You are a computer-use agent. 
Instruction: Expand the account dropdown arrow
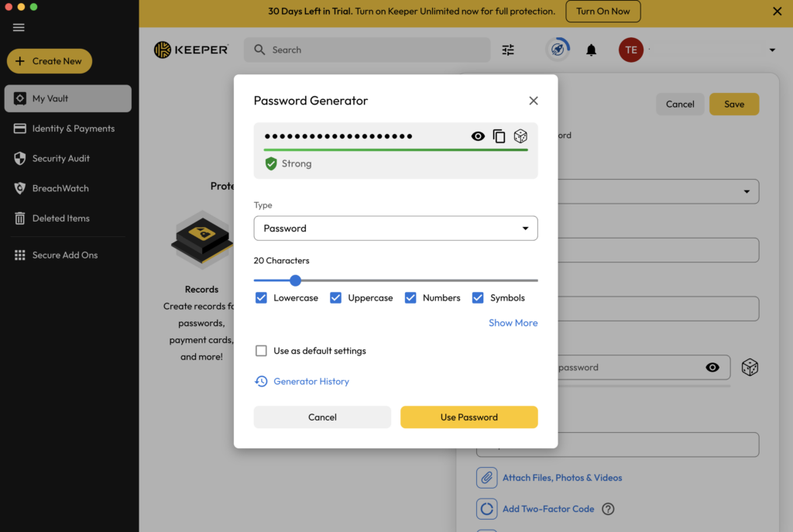[772, 50]
